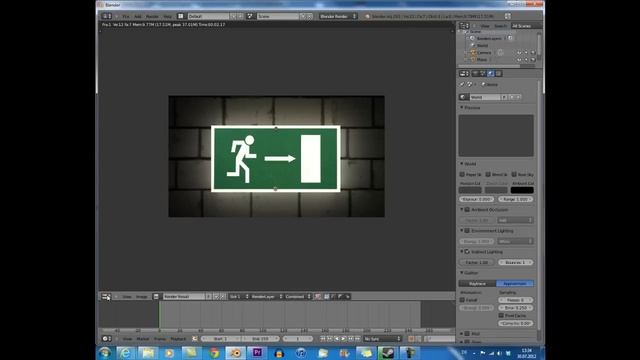Toggle Camera visibility eye in outliner
Image resolution: width=640 pixels, height=360 pixels.
pyautogui.click(x=519, y=52)
